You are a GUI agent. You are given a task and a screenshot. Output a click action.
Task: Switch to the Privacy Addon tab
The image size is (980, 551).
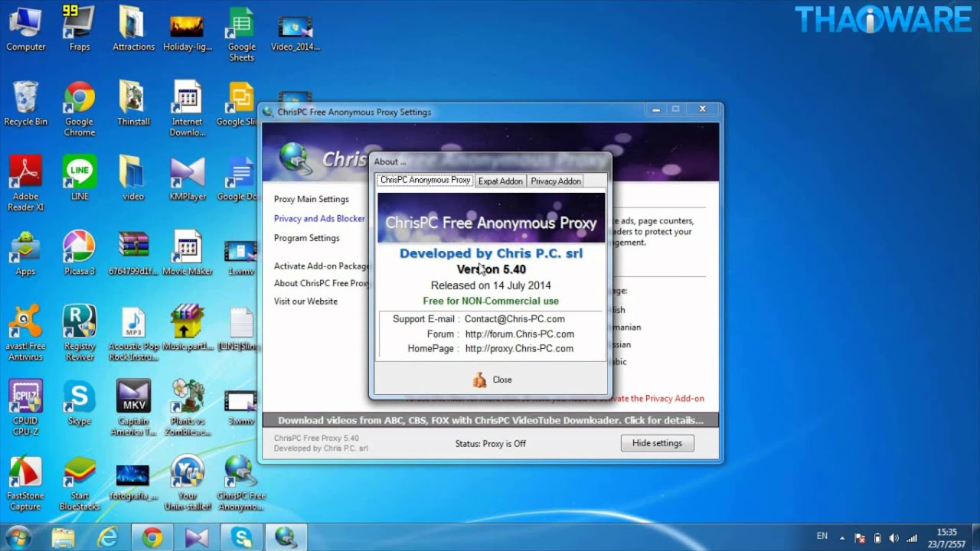pos(556,181)
